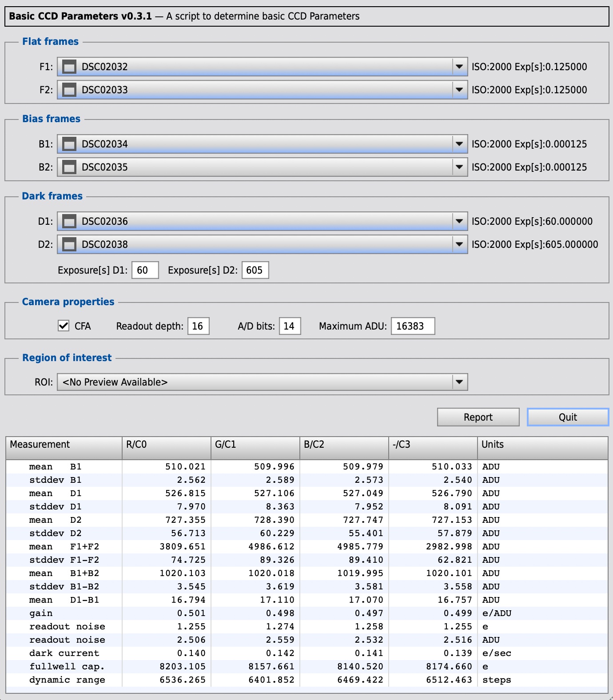Image resolution: width=613 pixels, height=700 pixels.
Task: Click the image icon beside DSC02035
Action: (x=69, y=167)
